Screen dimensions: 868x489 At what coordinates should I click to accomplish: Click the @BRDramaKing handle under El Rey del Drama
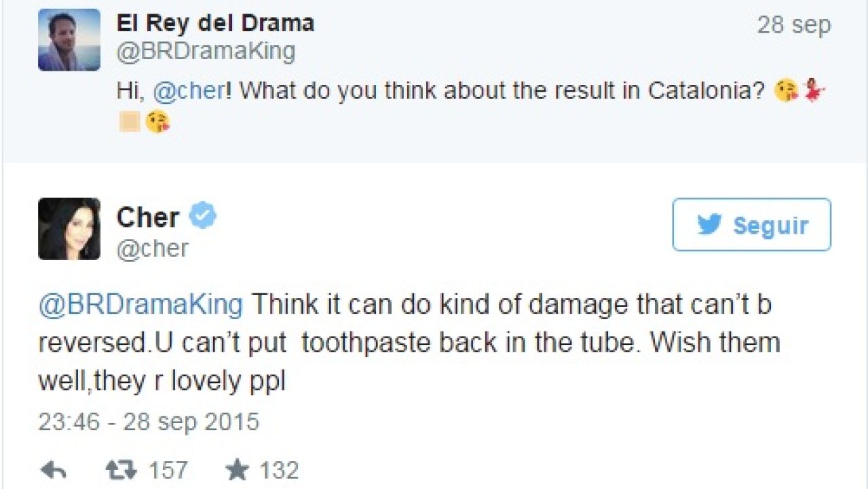point(206,52)
